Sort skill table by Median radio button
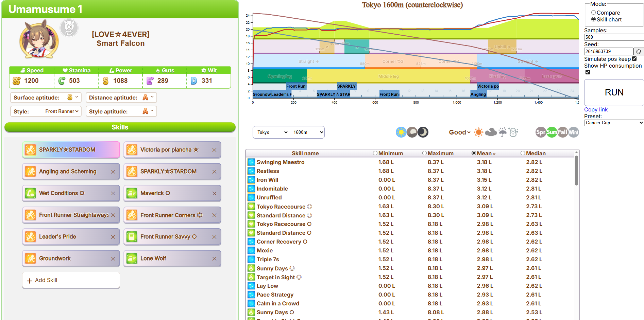644x320 pixels. tap(523, 153)
